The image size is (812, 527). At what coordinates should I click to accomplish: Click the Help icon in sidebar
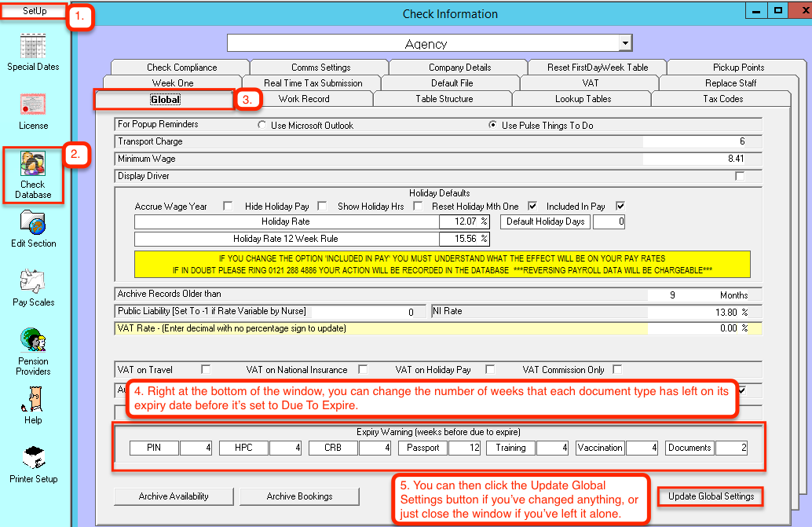point(33,400)
